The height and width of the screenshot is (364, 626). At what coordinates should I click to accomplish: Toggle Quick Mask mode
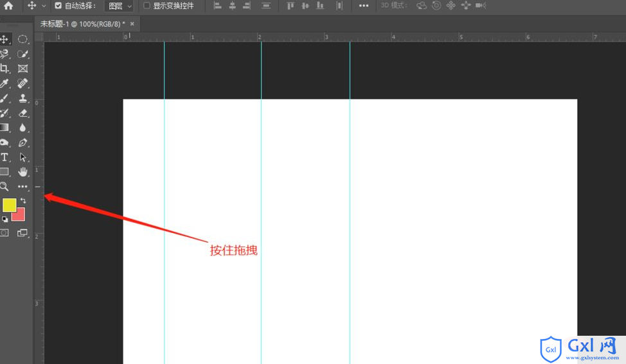coord(4,233)
